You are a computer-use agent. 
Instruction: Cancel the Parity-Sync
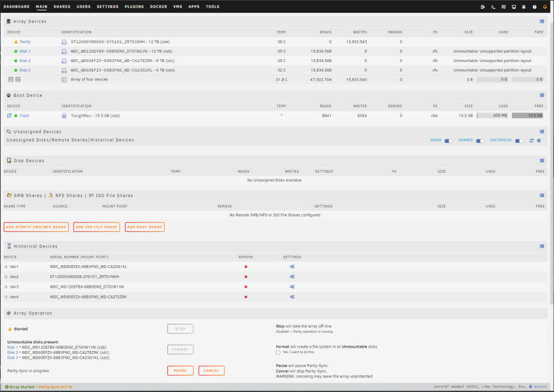(x=211, y=371)
